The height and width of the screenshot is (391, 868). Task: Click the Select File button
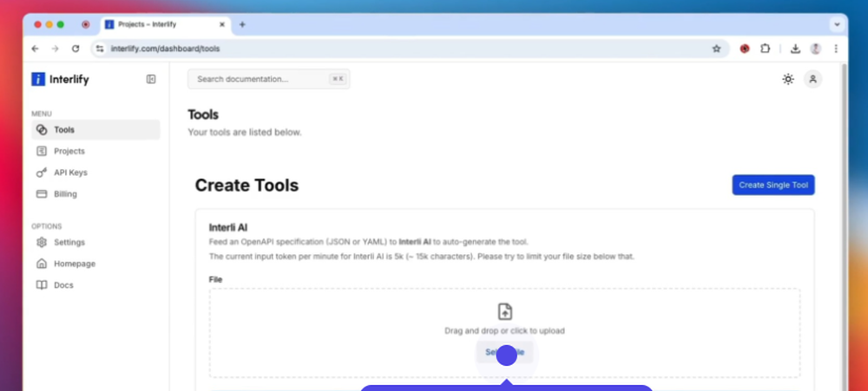pyautogui.click(x=505, y=352)
